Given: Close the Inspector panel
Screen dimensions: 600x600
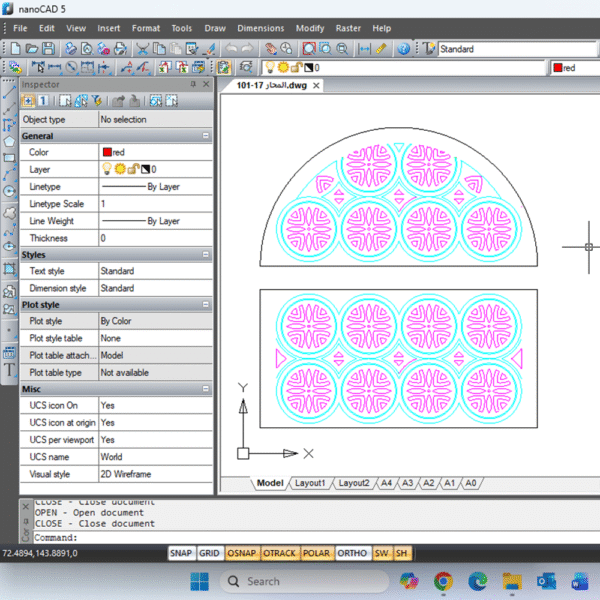Looking at the screenshot, I should [206, 84].
